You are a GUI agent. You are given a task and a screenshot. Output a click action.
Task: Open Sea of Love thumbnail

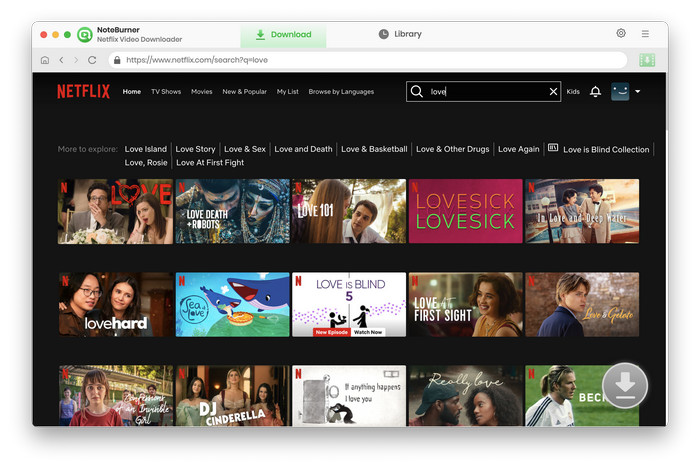point(232,305)
